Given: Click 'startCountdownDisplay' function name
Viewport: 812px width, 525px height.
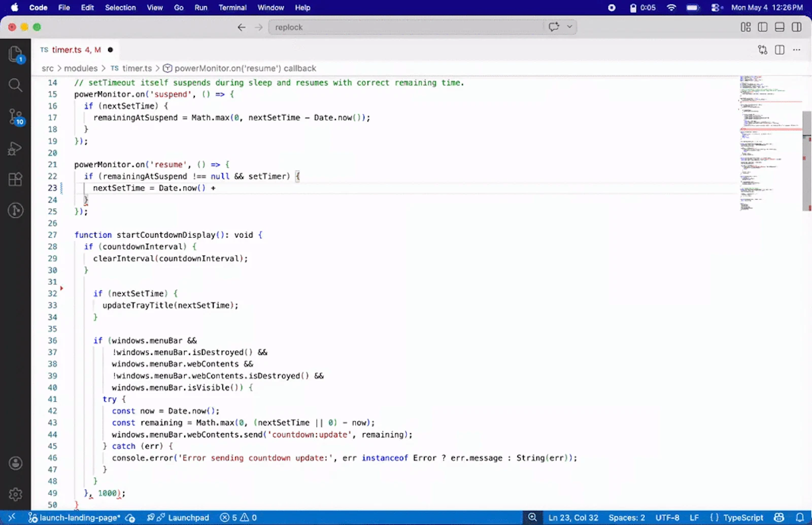Looking at the screenshot, I should click(166, 235).
